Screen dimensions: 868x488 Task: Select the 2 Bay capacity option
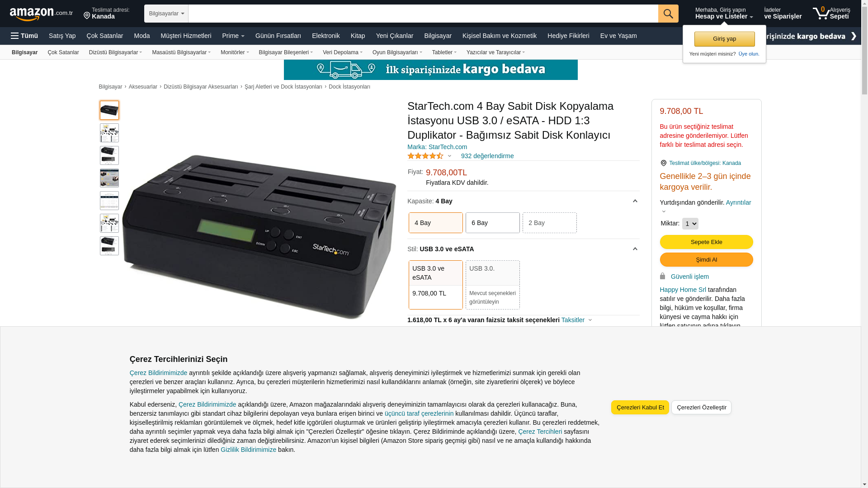click(550, 223)
